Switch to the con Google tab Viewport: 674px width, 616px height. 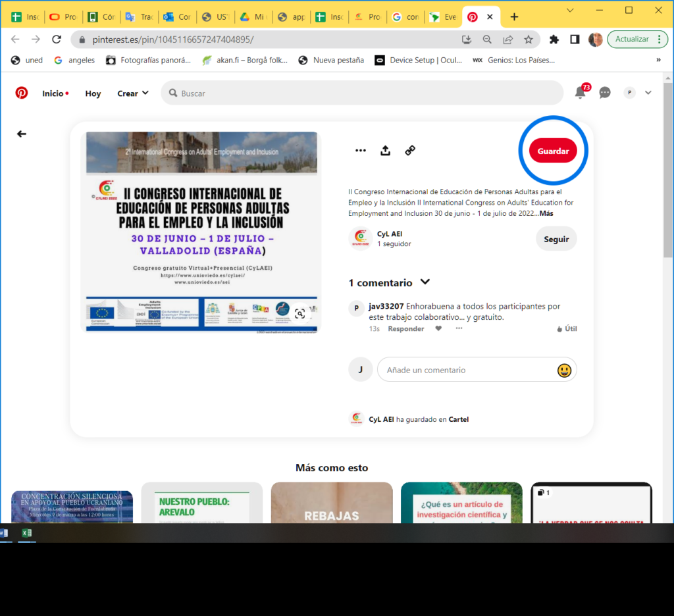tap(405, 16)
